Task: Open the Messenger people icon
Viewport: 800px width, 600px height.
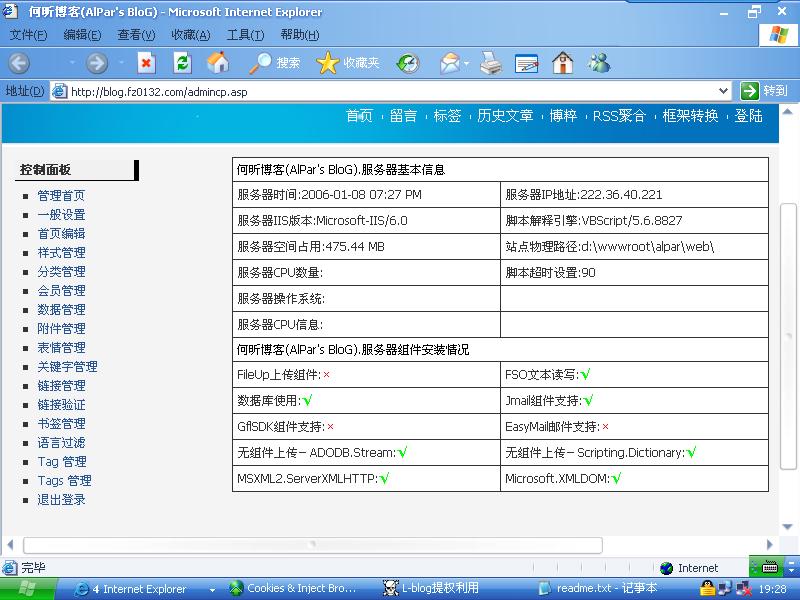Action: tap(598, 63)
